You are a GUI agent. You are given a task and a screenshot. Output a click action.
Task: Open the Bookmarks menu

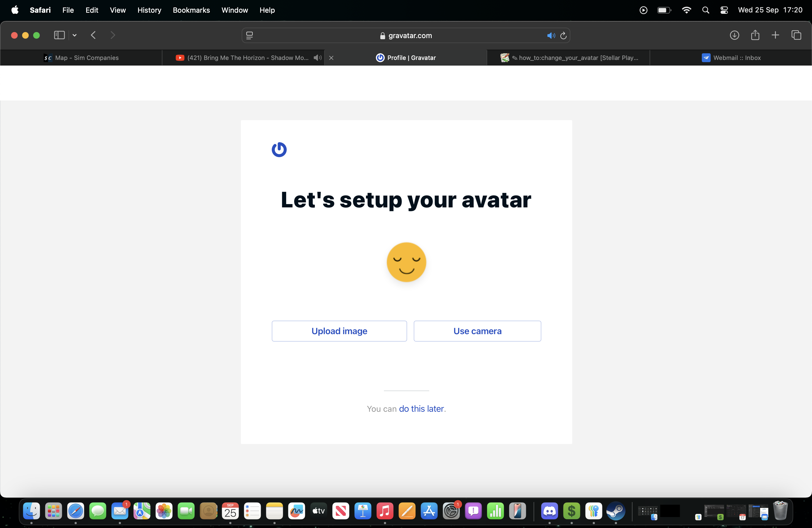click(x=191, y=10)
